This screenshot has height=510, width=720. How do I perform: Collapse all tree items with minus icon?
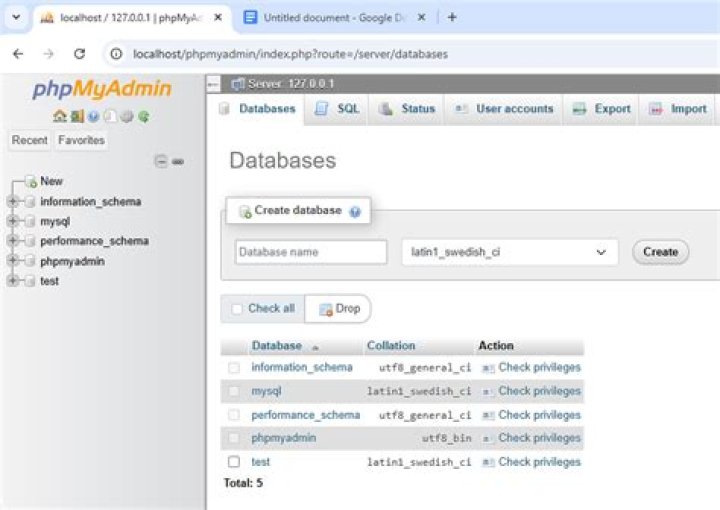[x=161, y=161]
